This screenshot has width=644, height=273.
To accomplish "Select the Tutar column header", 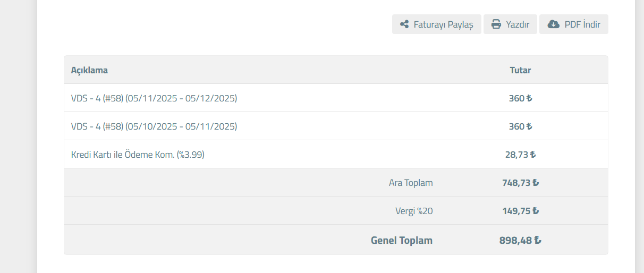I will pos(520,70).
